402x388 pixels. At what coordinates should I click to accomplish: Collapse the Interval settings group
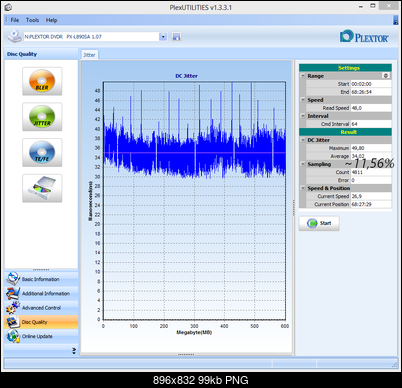pos(303,116)
